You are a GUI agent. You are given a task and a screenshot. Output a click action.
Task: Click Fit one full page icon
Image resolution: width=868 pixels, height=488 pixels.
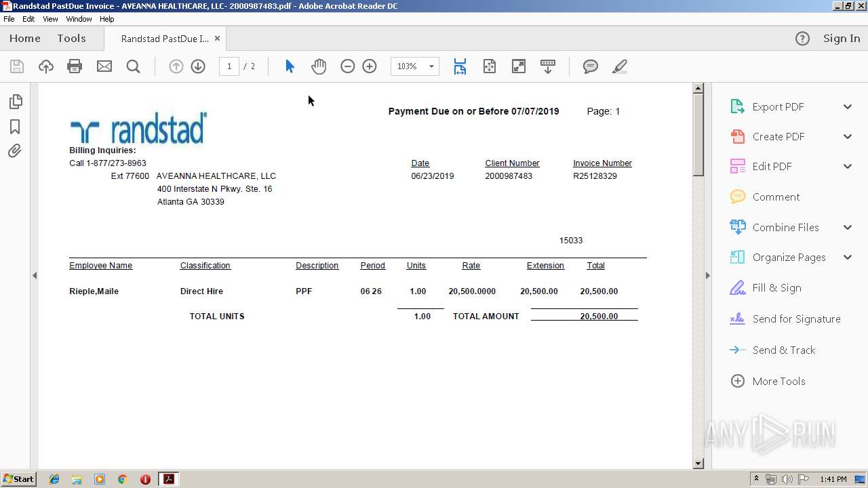[x=490, y=66]
